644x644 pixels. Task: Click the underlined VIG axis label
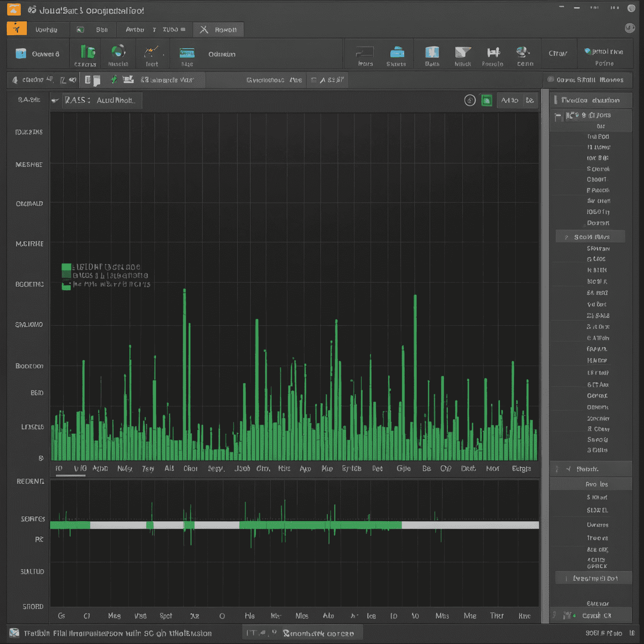tap(80, 468)
